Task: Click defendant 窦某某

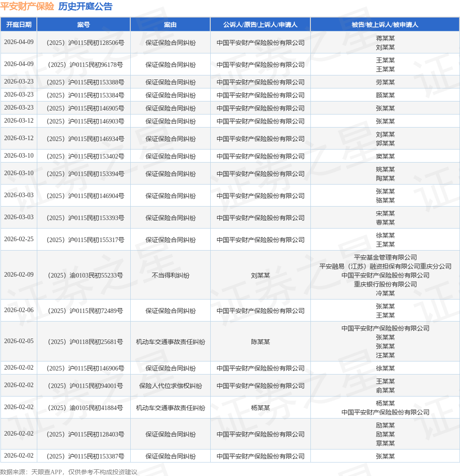Action: coord(385,156)
